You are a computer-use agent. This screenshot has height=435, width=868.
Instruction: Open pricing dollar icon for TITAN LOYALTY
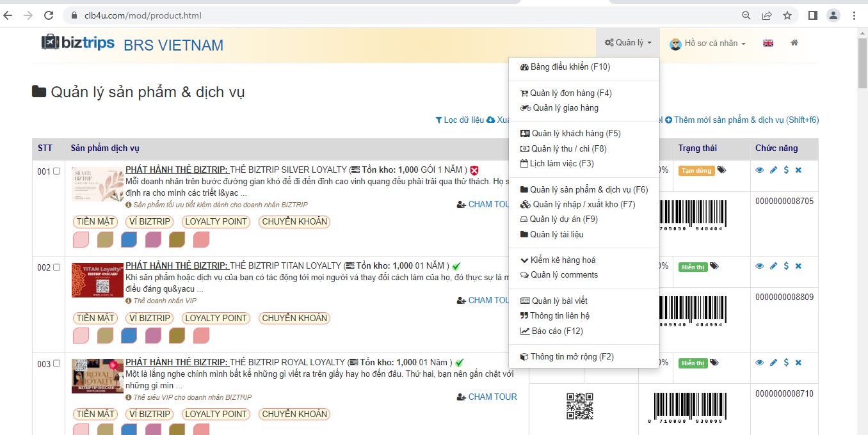click(786, 266)
